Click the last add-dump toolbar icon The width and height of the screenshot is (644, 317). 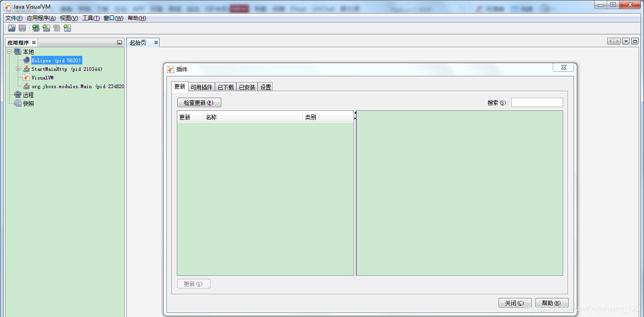coord(67,28)
